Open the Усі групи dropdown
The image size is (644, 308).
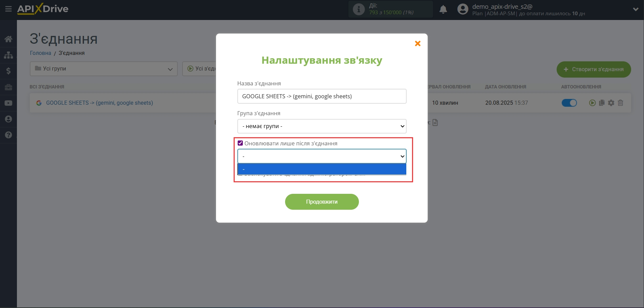(x=104, y=69)
